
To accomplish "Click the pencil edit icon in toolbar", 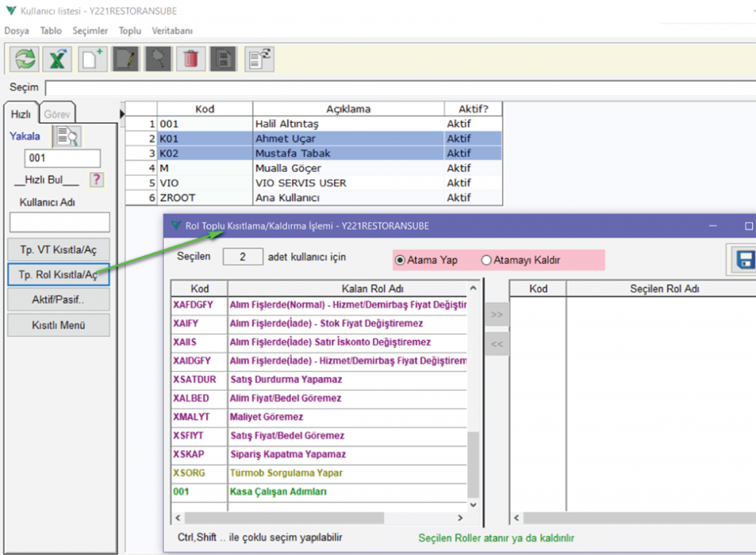I will pyautogui.click(x=125, y=59).
